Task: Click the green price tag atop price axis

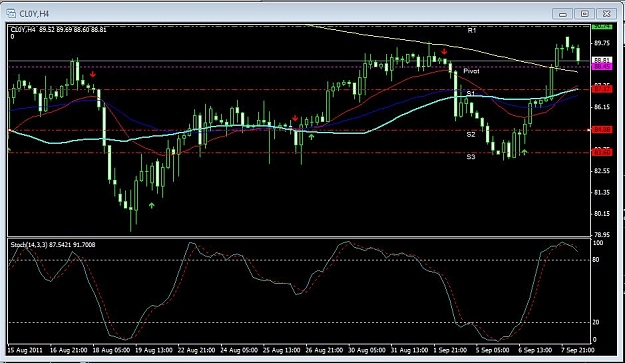Action: pyautogui.click(x=602, y=26)
